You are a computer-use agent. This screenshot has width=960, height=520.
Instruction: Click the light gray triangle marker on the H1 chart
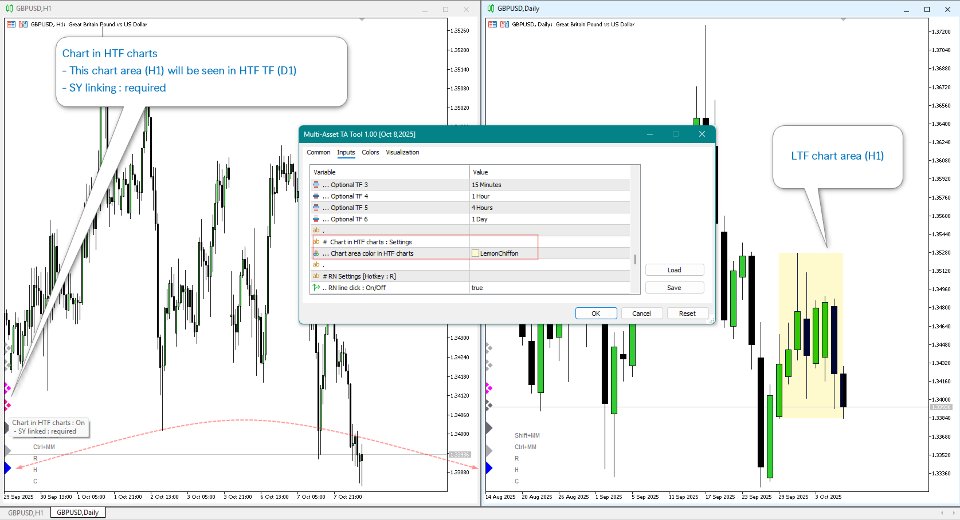coord(7,451)
